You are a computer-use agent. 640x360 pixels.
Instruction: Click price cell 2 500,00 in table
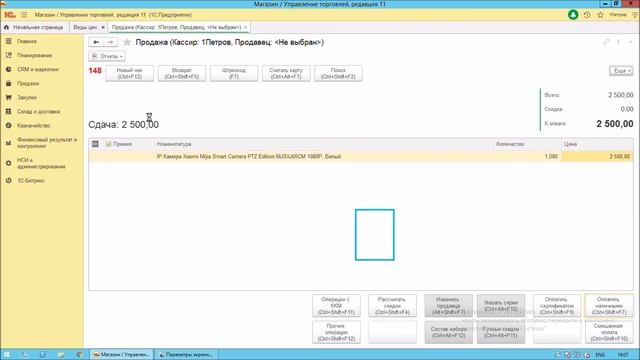598,156
